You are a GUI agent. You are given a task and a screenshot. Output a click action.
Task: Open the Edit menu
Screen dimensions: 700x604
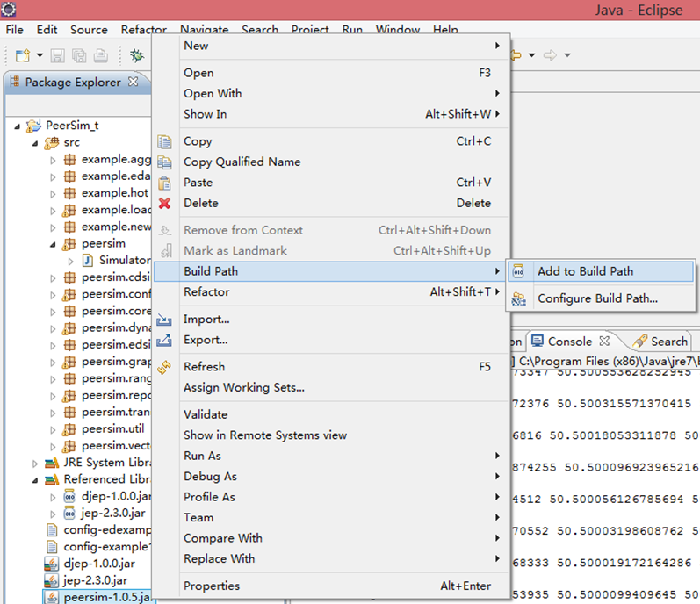point(47,30)
